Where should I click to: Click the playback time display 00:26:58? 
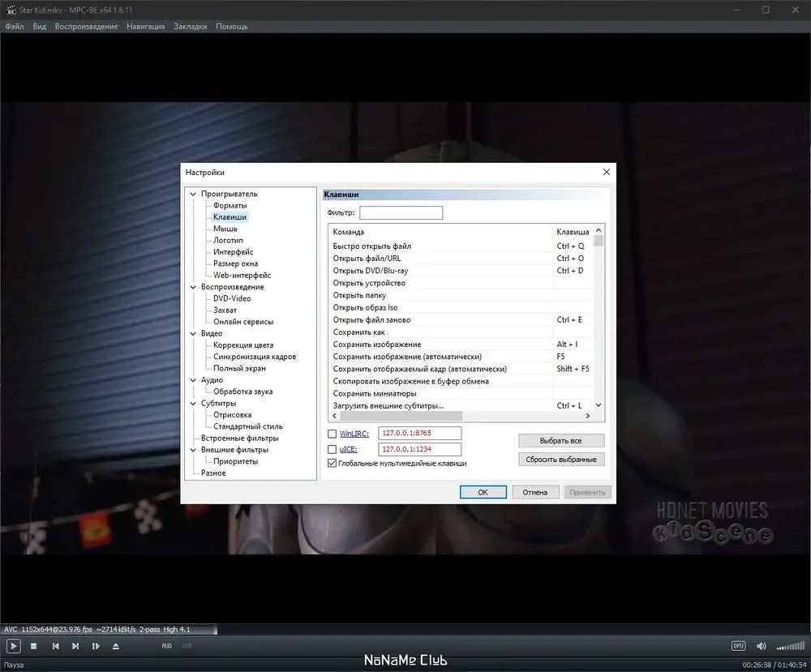point(757,665)
